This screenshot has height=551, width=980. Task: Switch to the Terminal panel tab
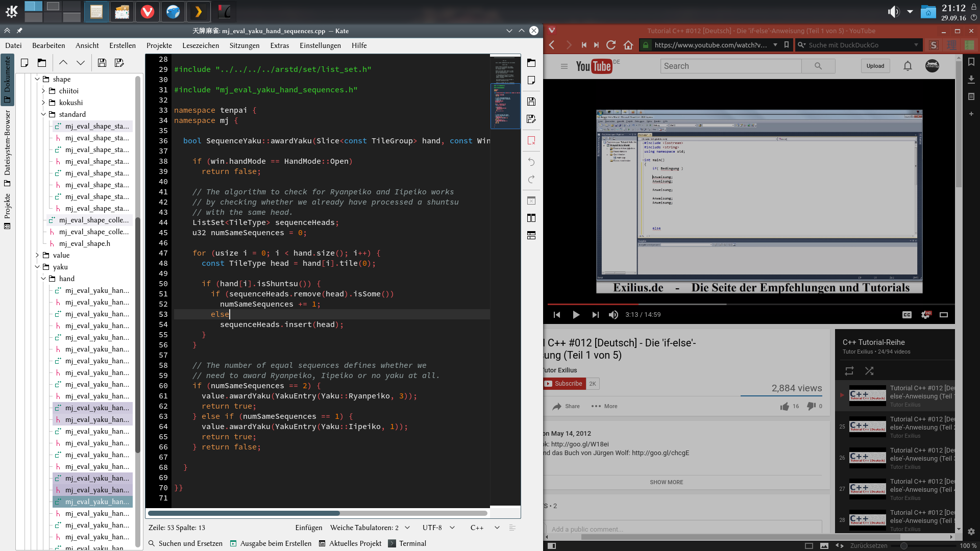[x=407, y=543]
